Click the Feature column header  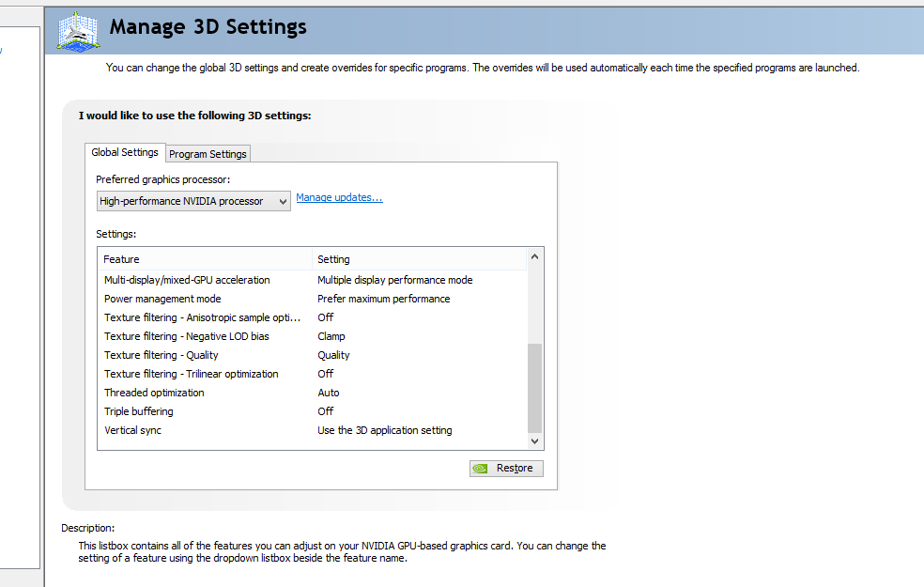click(205, 259)
